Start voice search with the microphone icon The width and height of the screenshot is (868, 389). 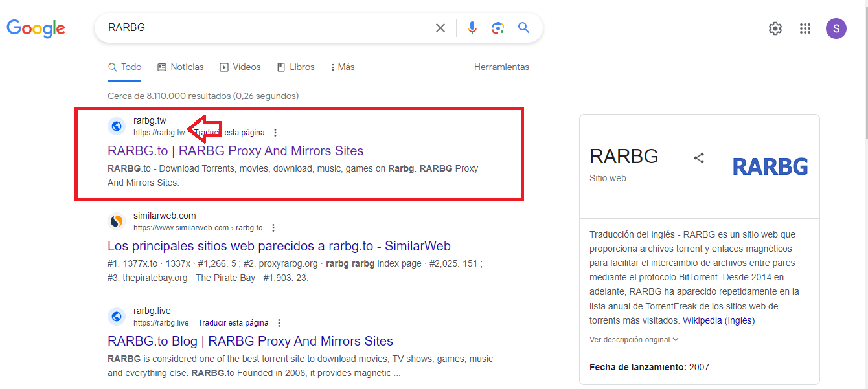(472, 28)
